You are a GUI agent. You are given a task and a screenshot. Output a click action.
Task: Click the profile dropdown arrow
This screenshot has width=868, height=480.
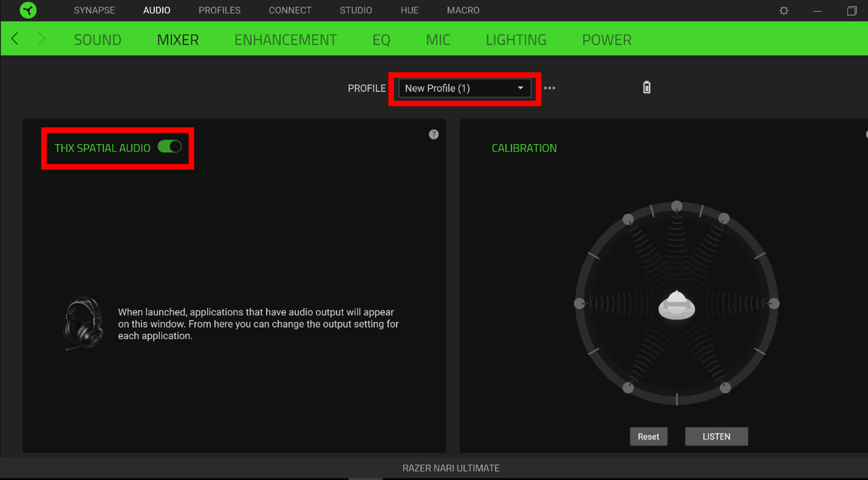521,88
